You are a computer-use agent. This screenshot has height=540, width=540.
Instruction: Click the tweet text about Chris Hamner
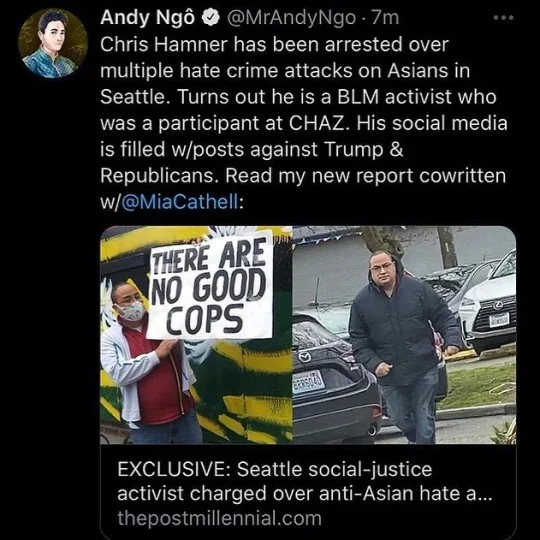point(304,123)
